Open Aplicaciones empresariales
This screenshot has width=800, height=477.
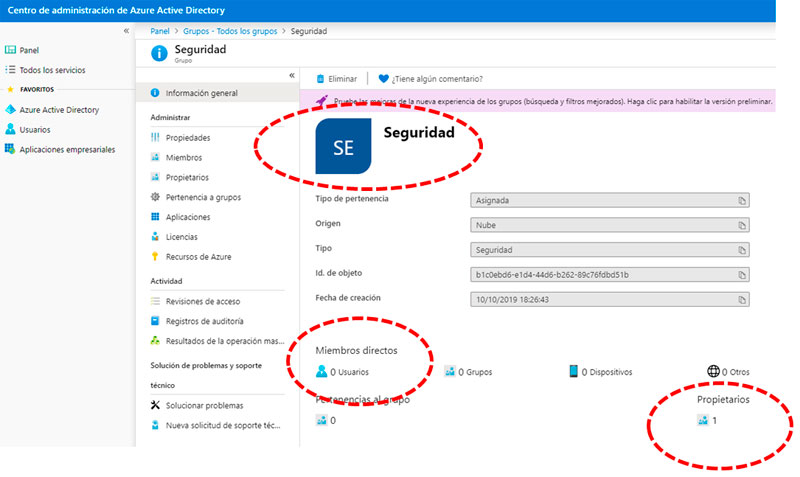coord(67,149)
